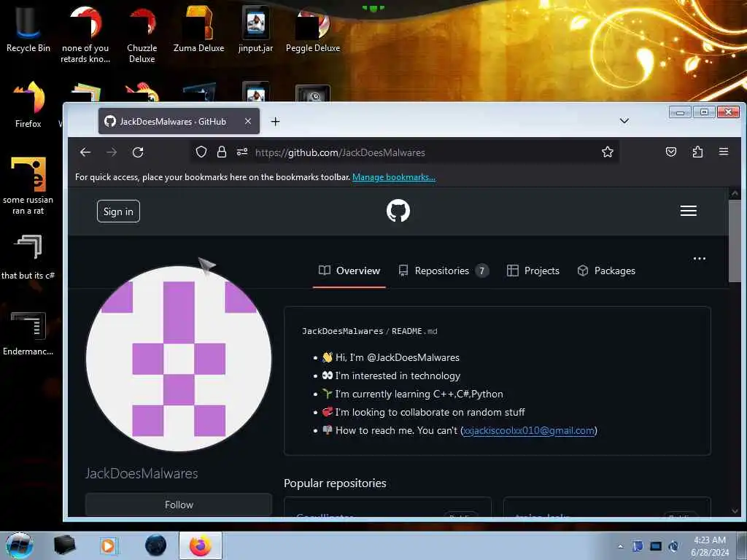Image resolution: width=747 pixels, height=560 pixels.
Task: Open the profile three-dot options menu
Action: point(700,259)
